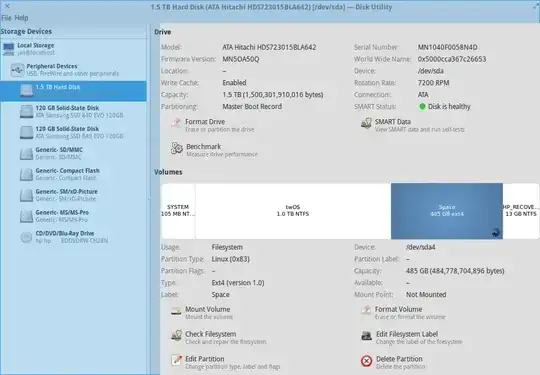Click the capacity 1.5 TB drive value

(273, 95)
